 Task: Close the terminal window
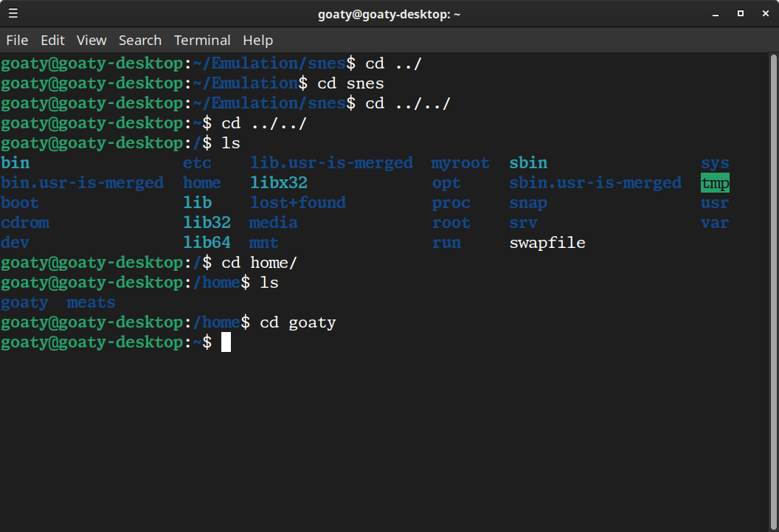click(766, 13)
